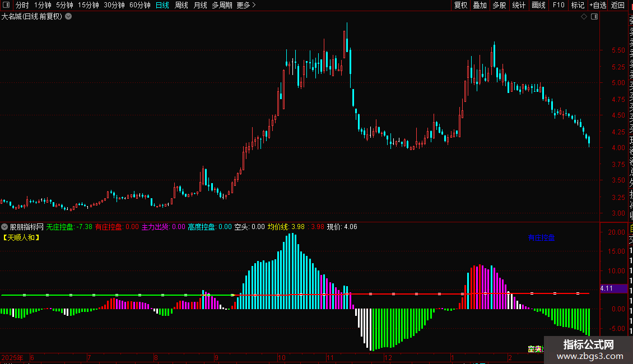Click the 均价线: 3.98 readout

coord(286,227)
